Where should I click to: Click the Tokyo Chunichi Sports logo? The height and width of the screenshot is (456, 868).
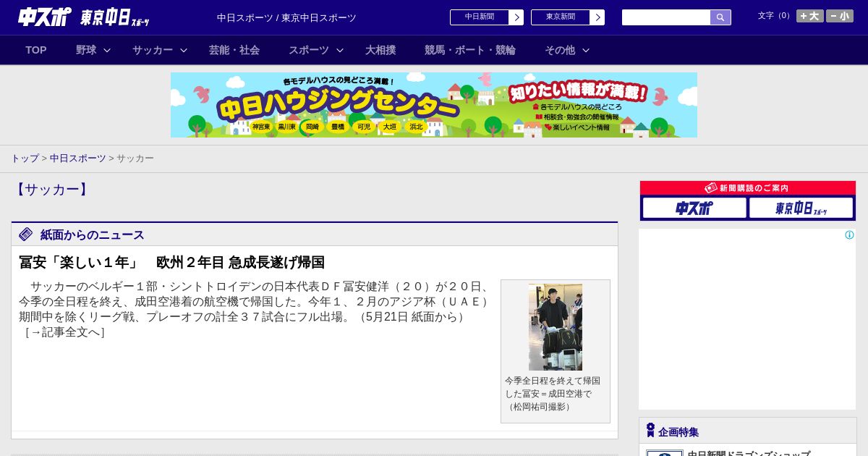[x=115, y=17]
